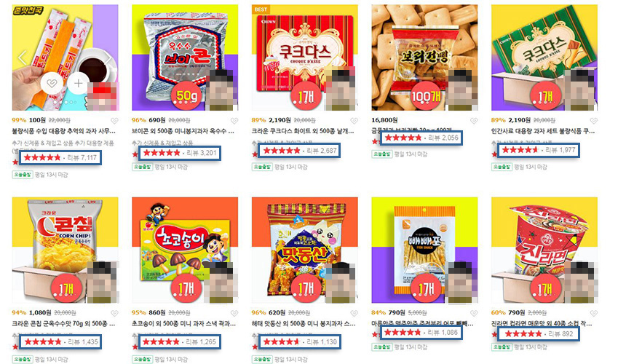Open 크라운 콘칩 군옥수수맛 70g product link
Screen dimensions: 626x364
63,324
